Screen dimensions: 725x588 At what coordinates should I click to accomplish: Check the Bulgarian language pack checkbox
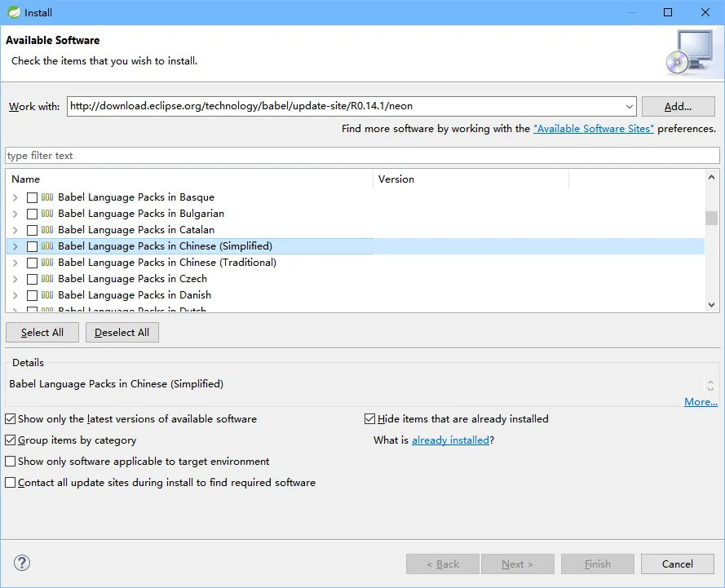[32, 214]
